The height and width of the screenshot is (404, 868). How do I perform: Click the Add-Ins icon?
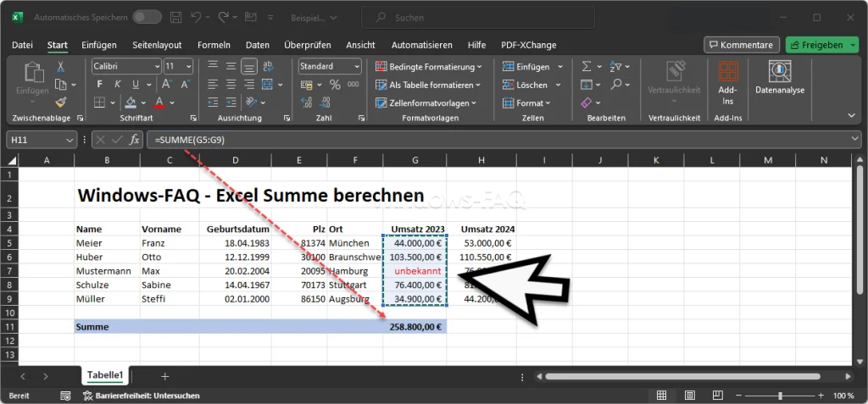point(727,83)
